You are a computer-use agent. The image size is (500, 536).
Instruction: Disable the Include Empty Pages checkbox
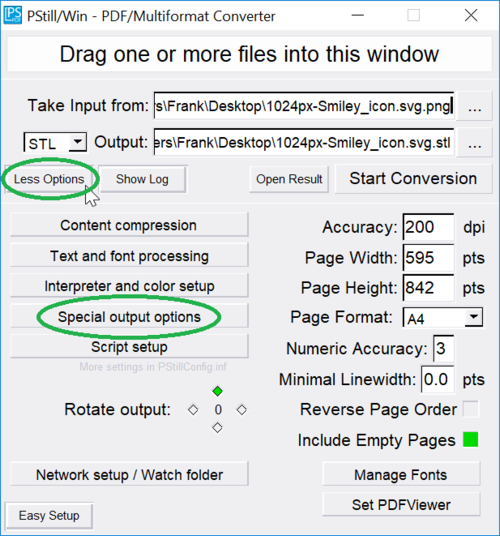click(471, 440)
